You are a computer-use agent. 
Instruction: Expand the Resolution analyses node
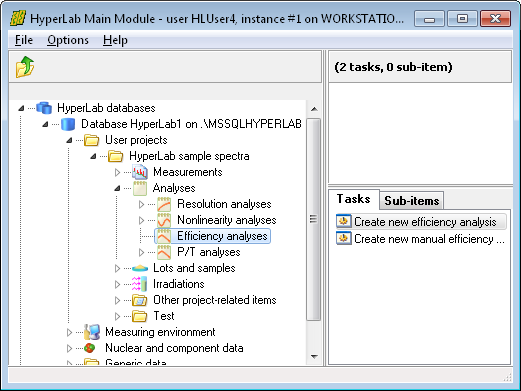141,204
